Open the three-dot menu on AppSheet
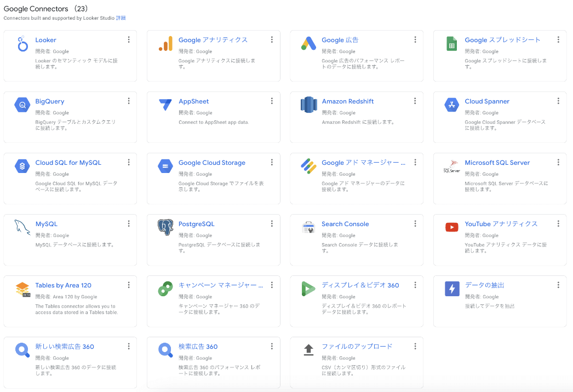Image resolution: width=573 pixels, height=392 pixels. coord(272,101)
